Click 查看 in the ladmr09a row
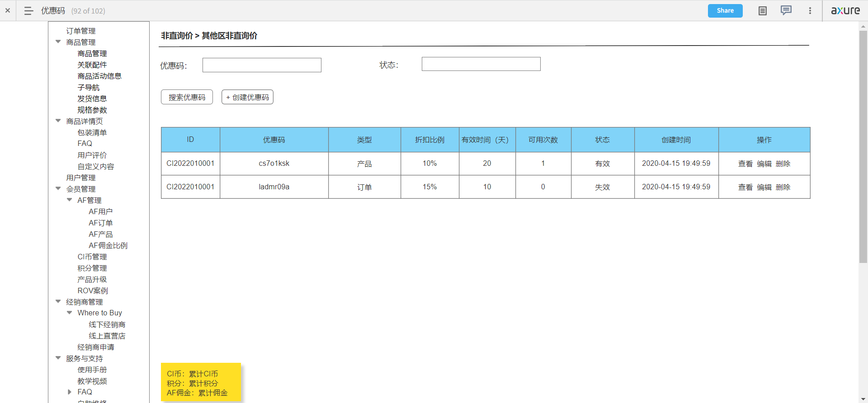The width and height of the screenshot is (868, 403). [x=745, y=187]
